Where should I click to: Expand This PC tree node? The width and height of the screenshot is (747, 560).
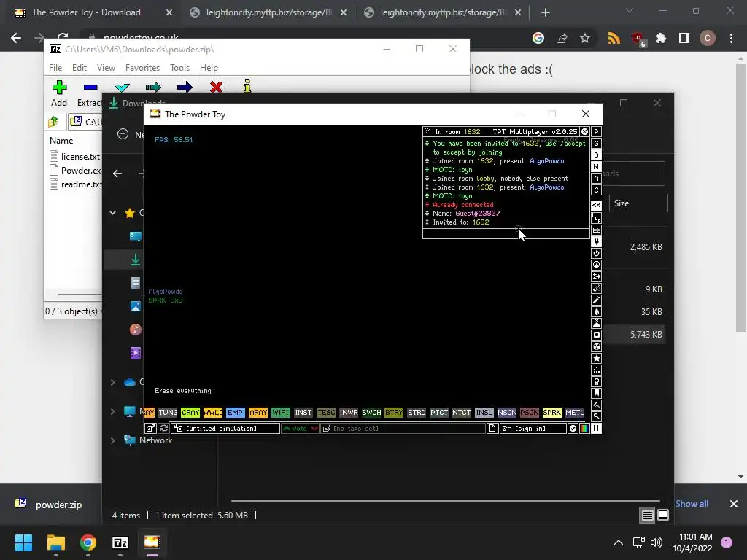click(x=113, y=411)
